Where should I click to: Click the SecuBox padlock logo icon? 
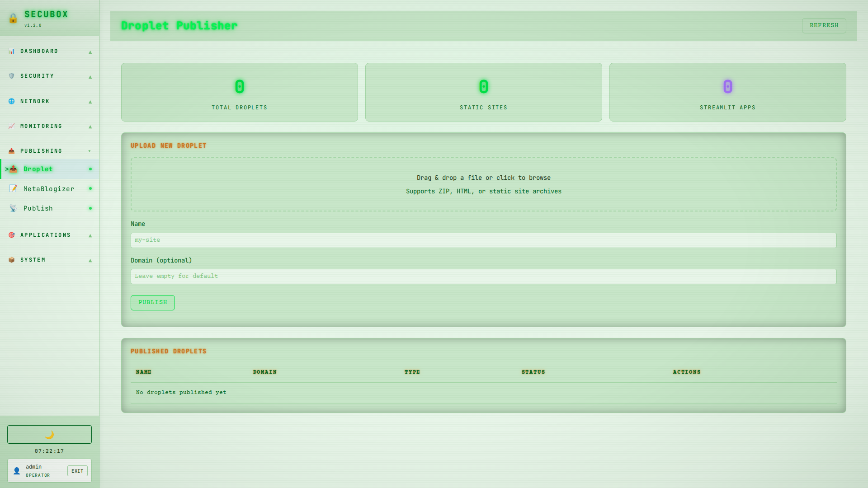(13, 19)
